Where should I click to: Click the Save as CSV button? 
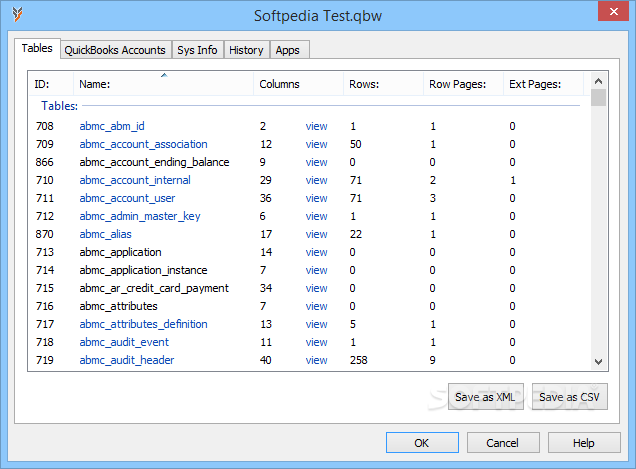point(569,397)
